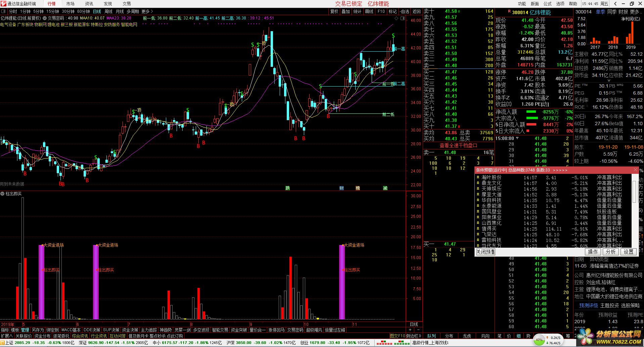Open the 指标 indicator selector
The width and height of the screenshot is (644, 347).
(5, 330)
